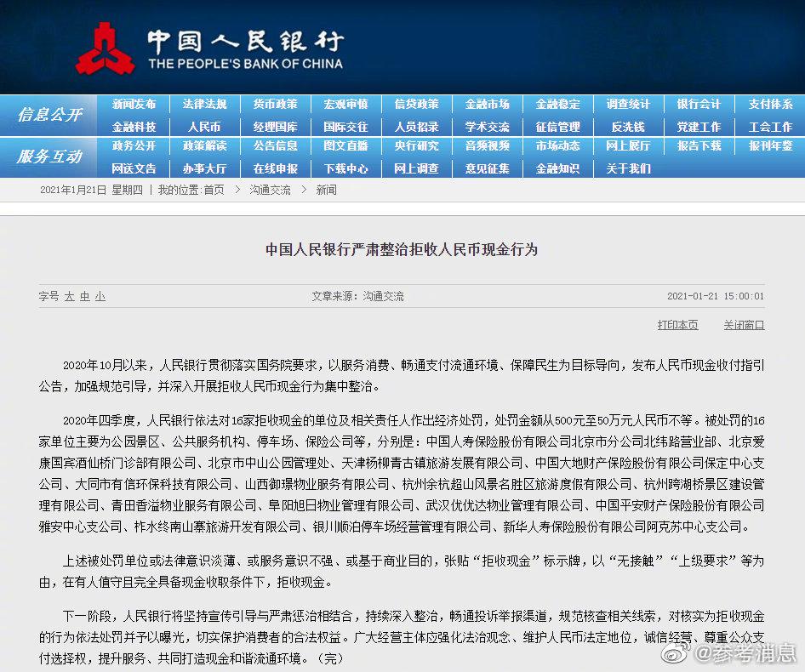Open 政务公开 under service interaction

(x=134, y=145)
